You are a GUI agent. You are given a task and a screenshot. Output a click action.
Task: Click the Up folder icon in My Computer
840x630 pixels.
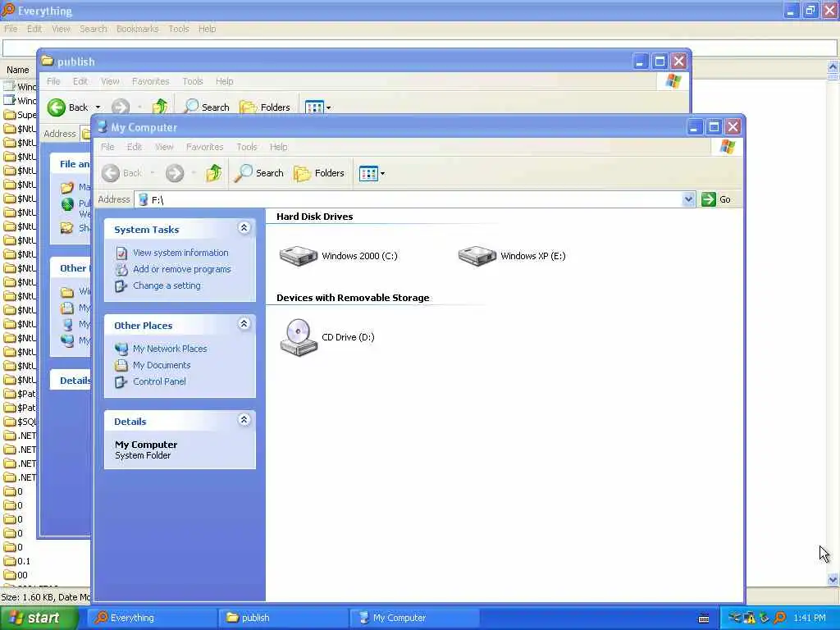214,173
